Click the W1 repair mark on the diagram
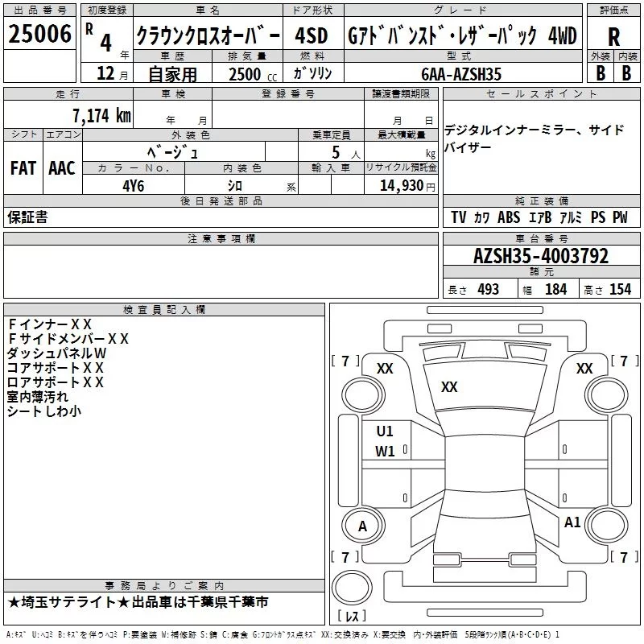 pyautogui.click(x=385, y=452)
